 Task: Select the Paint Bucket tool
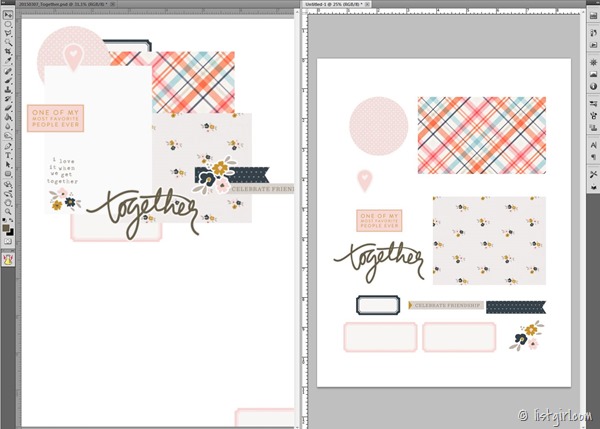8,117
